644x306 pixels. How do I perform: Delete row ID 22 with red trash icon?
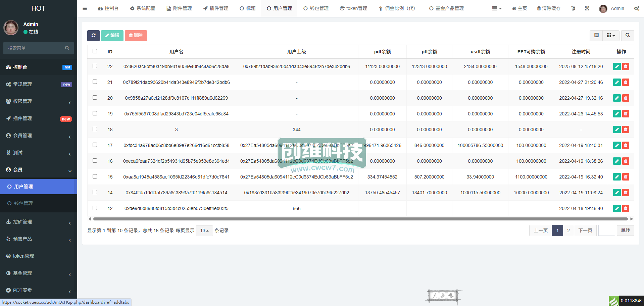pyautogui.click(x=626, y=66)
